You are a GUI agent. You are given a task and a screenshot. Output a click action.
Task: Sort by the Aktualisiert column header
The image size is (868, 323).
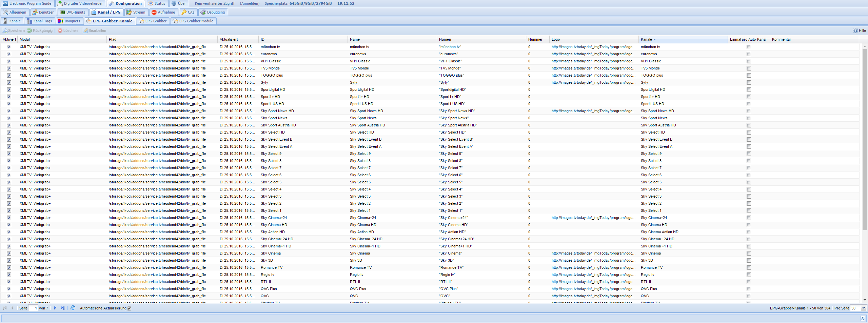(x=238, y=39)
